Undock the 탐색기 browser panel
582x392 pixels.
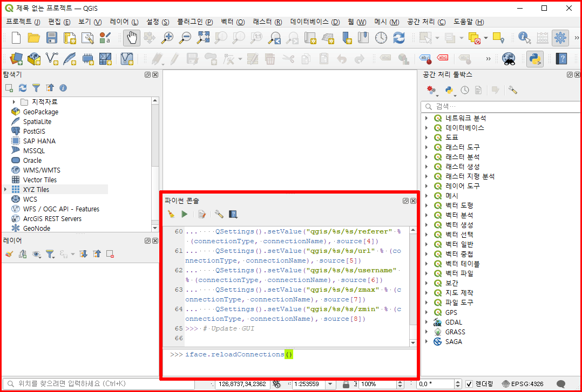[148, 74]
